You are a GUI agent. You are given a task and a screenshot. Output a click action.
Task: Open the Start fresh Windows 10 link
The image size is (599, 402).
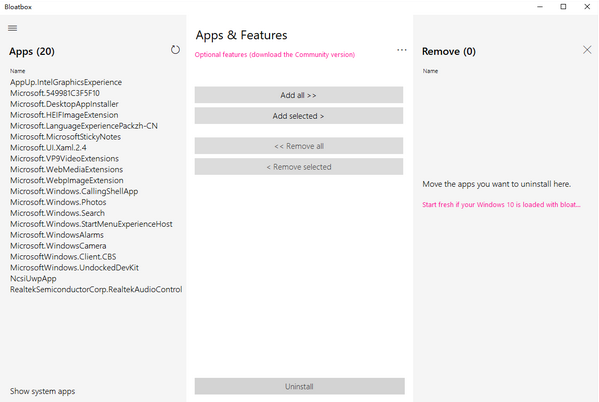coord(501,205)
